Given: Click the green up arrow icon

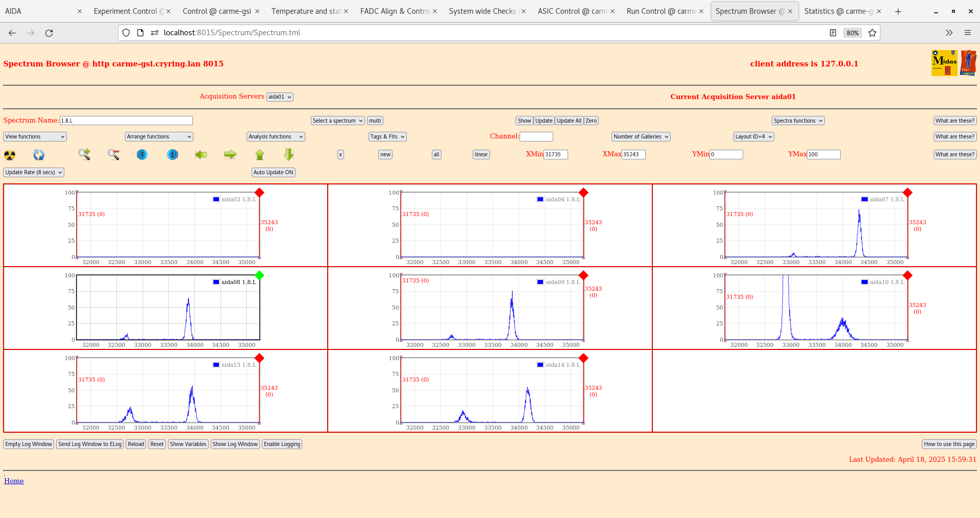Looking at the screenshot, I should tap(259, 154).
